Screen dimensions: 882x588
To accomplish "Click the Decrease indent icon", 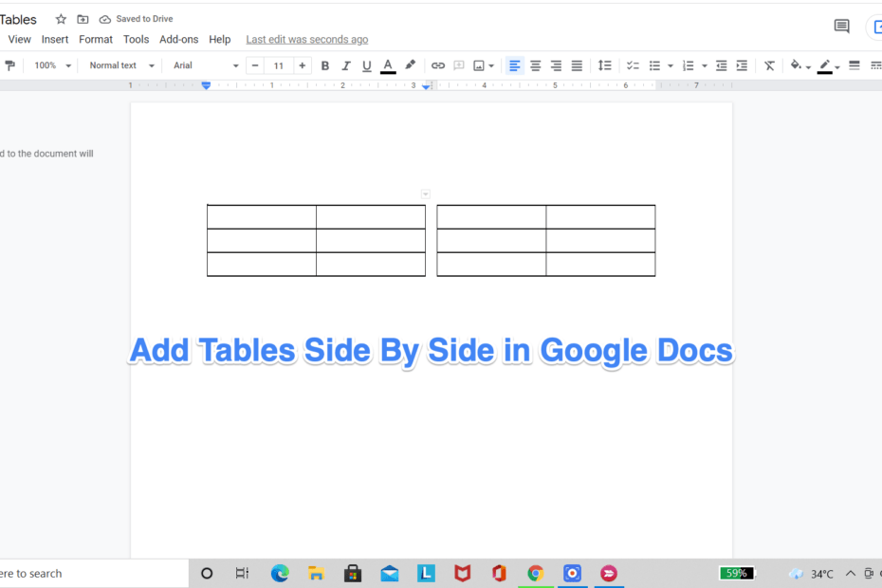I will (x=721, y=65).
